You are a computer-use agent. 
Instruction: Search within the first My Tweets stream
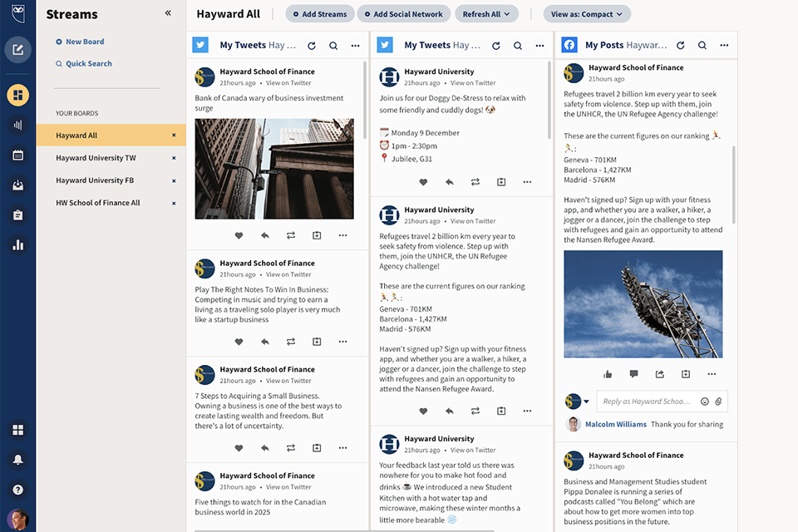pyautogui.click(x=333, y=46)
